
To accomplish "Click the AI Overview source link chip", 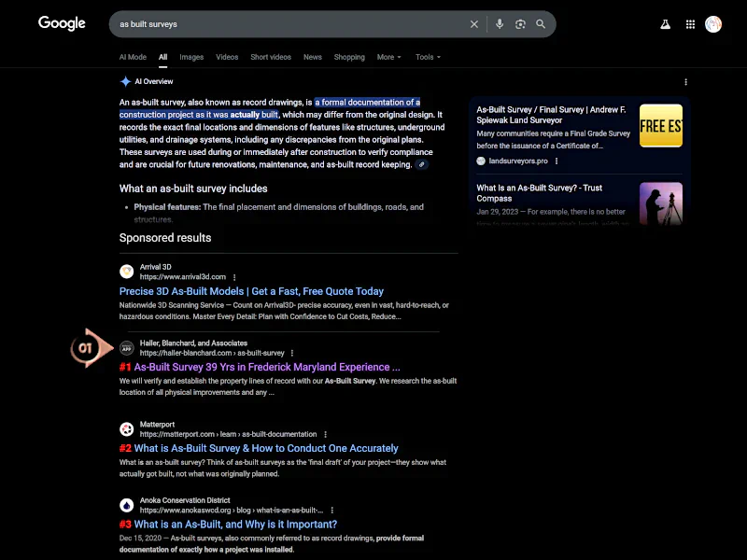I will point(422,164).
